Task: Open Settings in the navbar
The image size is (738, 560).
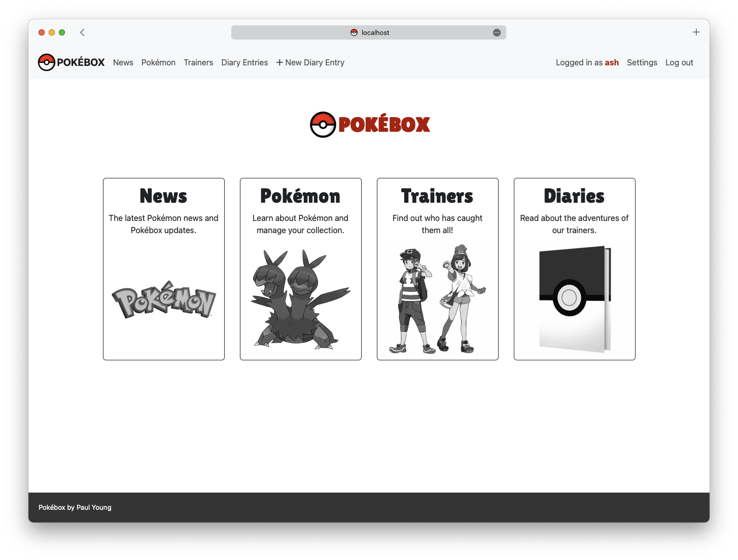Action: (642, 62)
